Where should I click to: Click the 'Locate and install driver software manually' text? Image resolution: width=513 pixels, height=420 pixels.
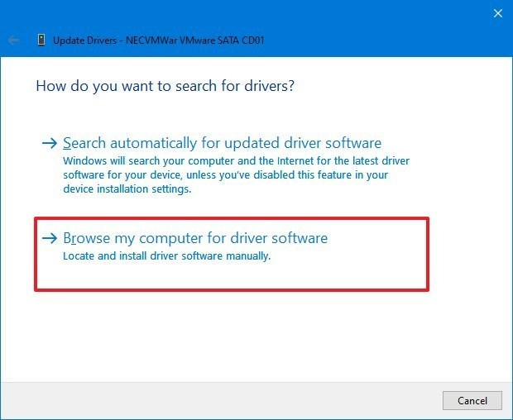pyautogui.click(x=167, y=256)
